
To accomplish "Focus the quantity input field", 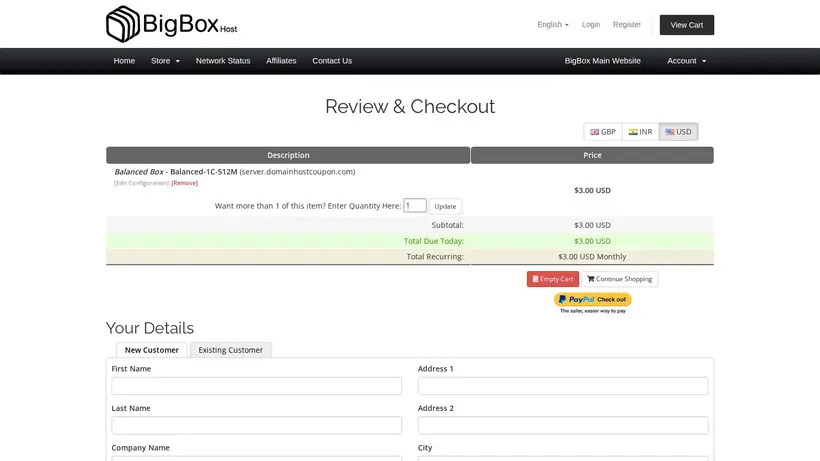I will click(415, 205).
